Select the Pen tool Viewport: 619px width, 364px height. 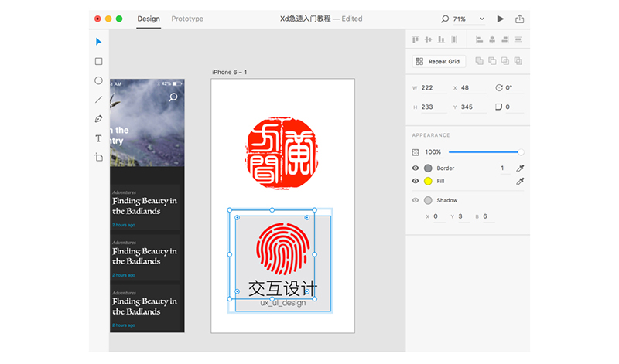click(x=98, y=119)
